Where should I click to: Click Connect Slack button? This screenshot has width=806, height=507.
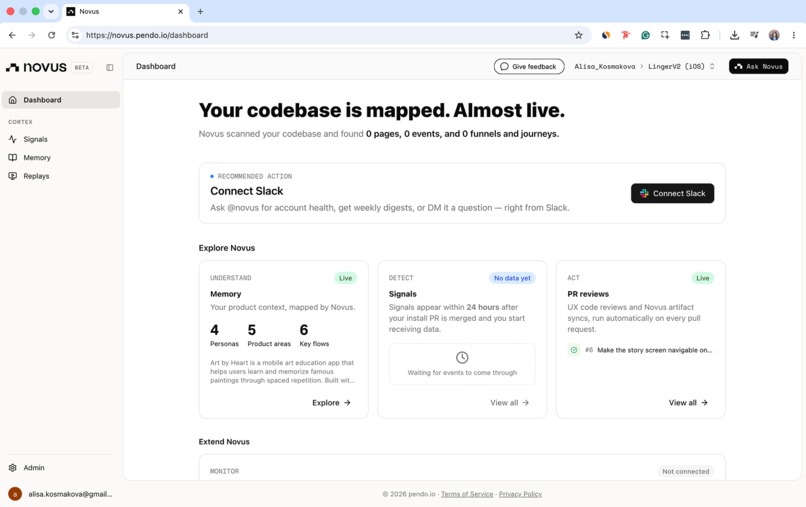tap(672, 193)
